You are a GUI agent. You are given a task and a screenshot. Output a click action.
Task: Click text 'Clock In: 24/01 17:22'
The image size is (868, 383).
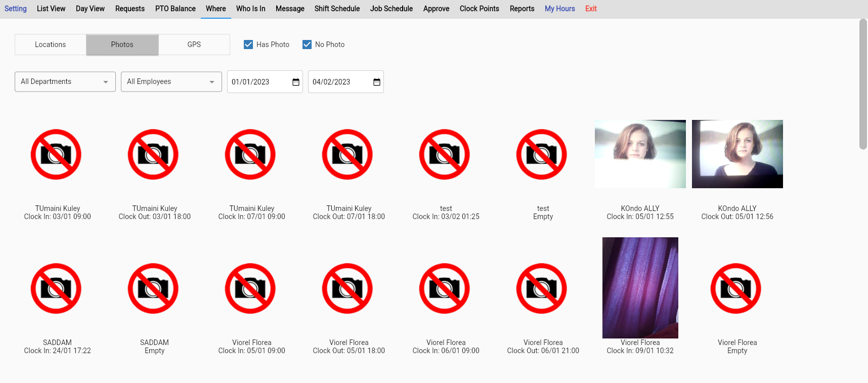tap(58, 351)
